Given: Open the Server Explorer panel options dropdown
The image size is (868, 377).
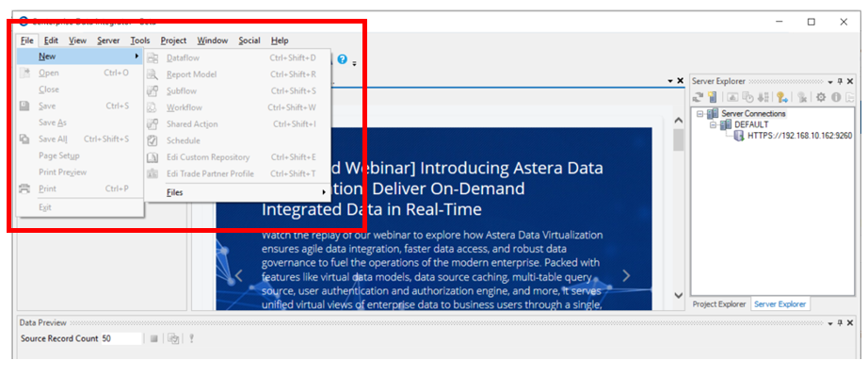Looking at the screenshot, I should (828, 82).
